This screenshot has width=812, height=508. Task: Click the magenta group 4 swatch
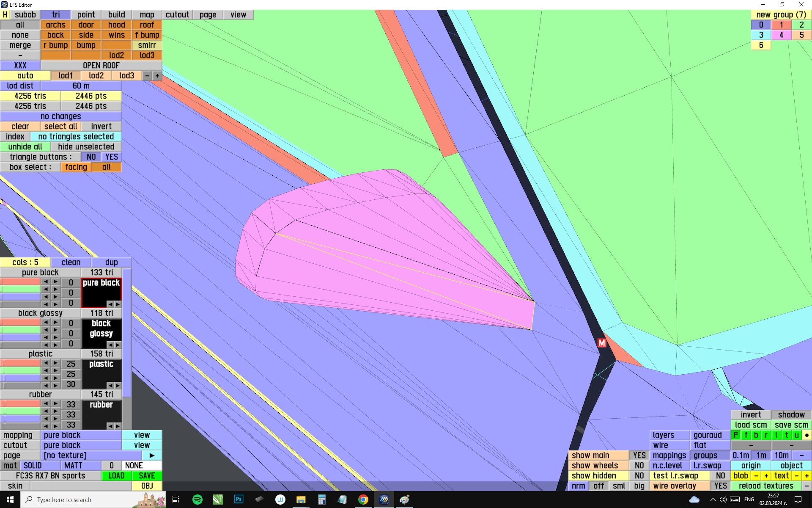[781, 35]
